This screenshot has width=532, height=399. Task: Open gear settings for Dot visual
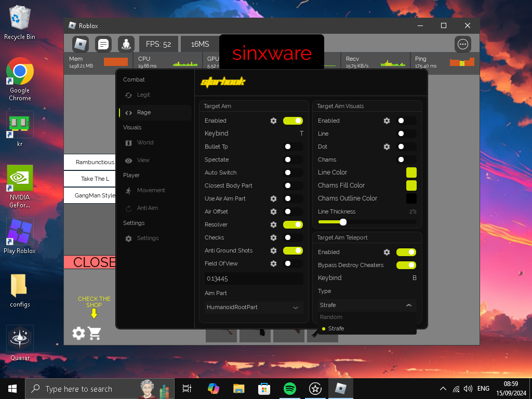(x=387, y=147)
